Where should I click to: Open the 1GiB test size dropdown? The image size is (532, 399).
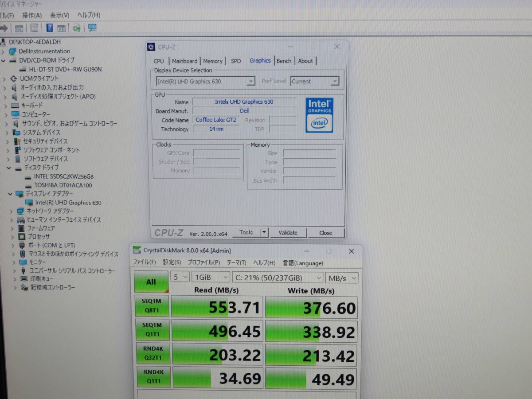tap(211, 277)
